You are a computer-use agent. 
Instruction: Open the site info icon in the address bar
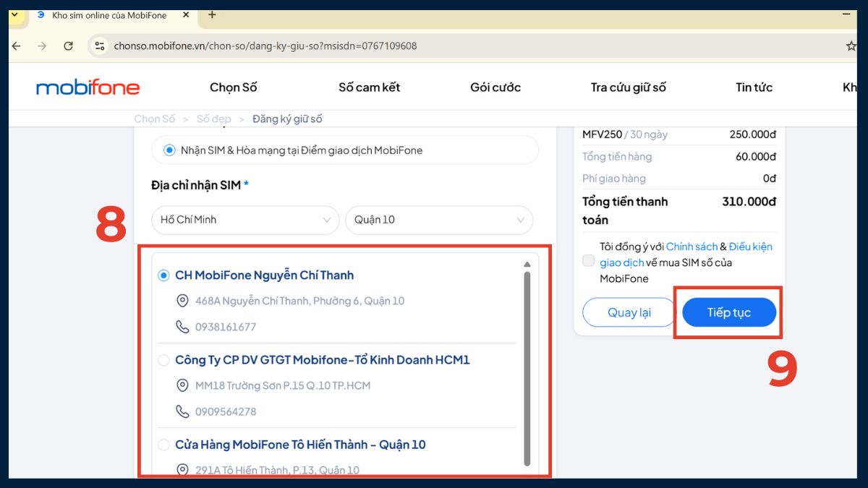(x=100, y=46)
